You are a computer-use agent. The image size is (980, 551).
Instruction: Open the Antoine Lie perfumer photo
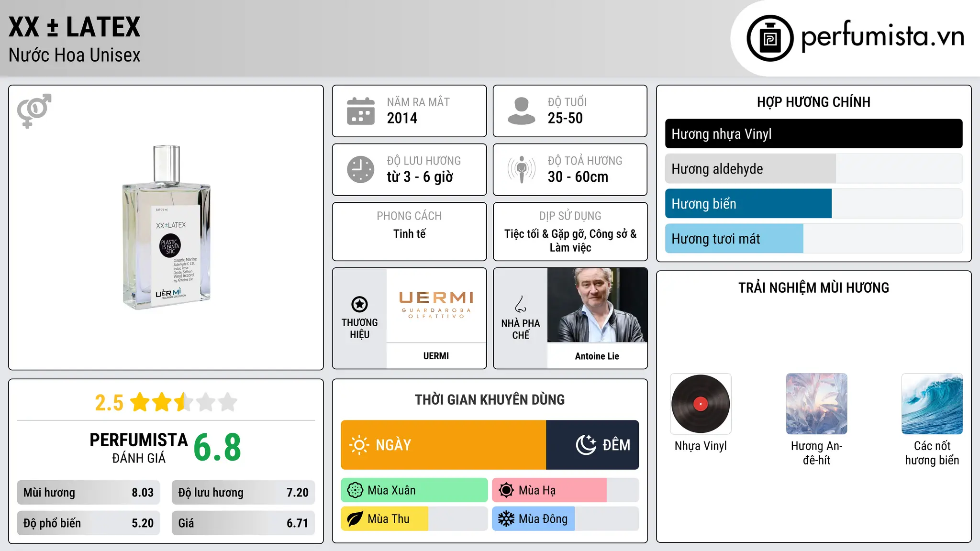(x=597, y=305)
